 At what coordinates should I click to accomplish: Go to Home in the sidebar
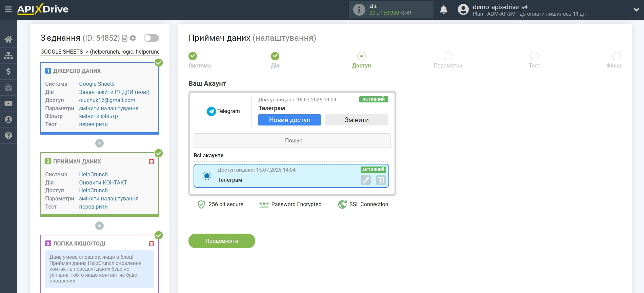8,39
